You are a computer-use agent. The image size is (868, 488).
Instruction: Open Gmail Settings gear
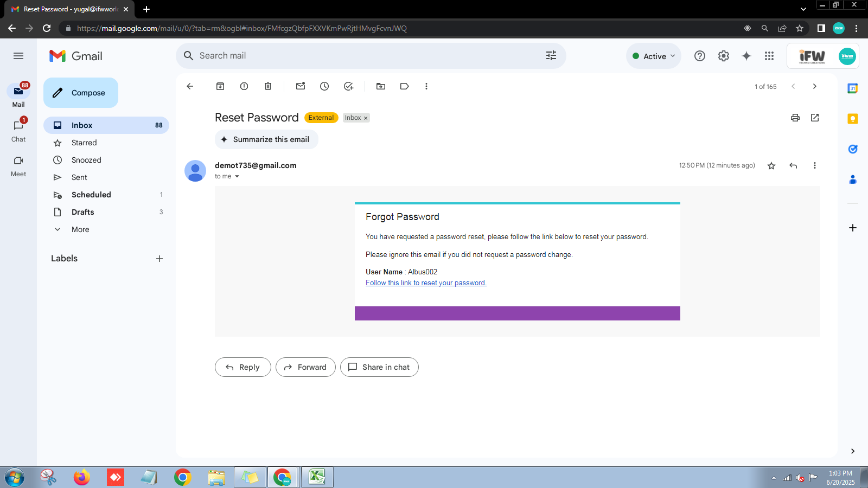point(724,56)
